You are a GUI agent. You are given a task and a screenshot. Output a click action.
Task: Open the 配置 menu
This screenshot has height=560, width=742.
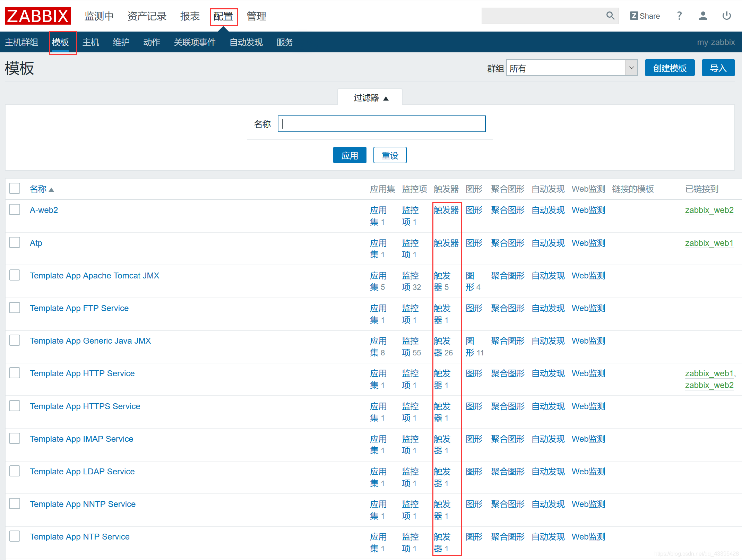click(x=223, y=16)
